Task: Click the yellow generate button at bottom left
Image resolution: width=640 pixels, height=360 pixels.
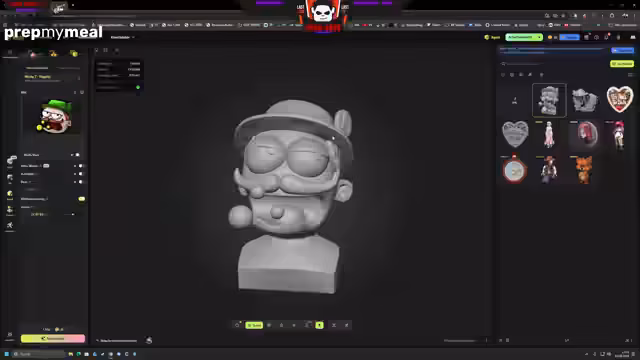Action: 53,338
